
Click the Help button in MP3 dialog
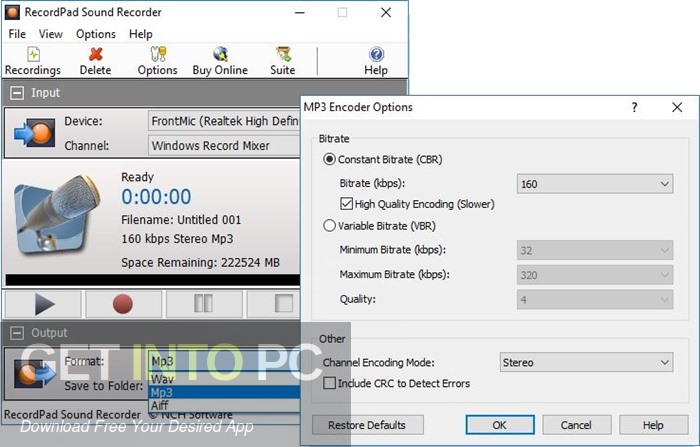pos(653,425)
